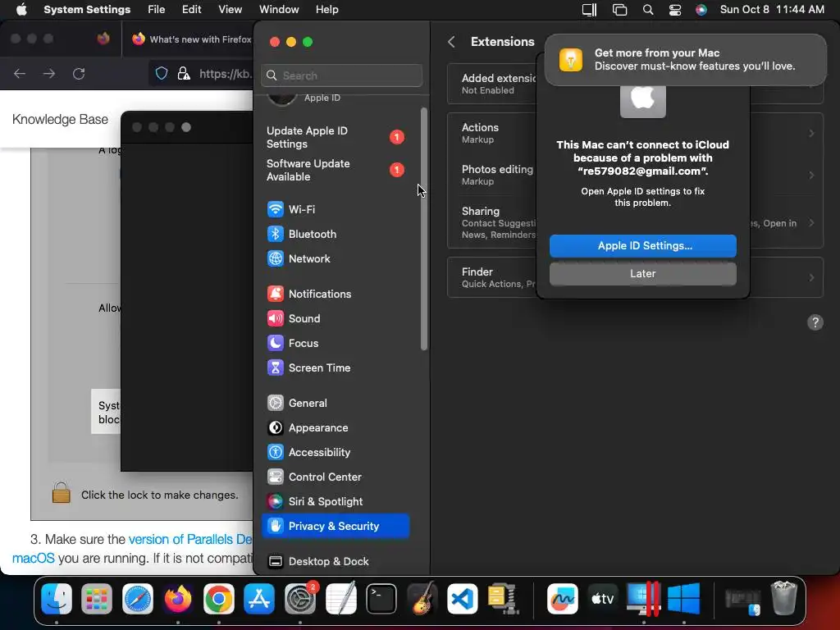This screenshot has width=840, height=630.
Task: Open the Window menu
Action: [x=279, y=10]
